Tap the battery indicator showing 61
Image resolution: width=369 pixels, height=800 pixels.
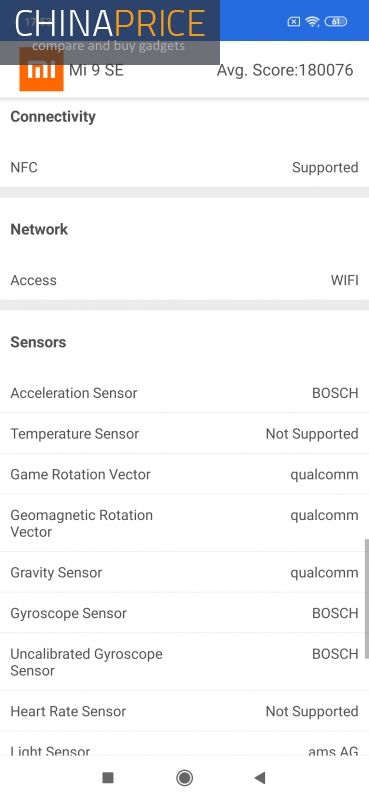coord(336,21)
